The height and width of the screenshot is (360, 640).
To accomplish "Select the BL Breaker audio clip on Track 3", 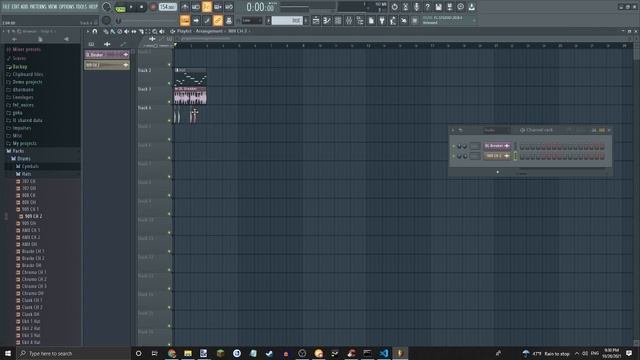I will coord(191,95).
